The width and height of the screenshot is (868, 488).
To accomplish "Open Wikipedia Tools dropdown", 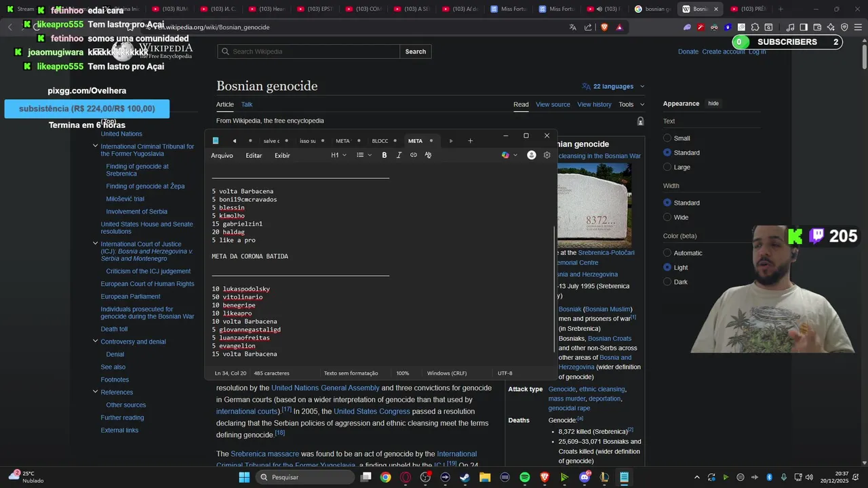I will [631, 104].
